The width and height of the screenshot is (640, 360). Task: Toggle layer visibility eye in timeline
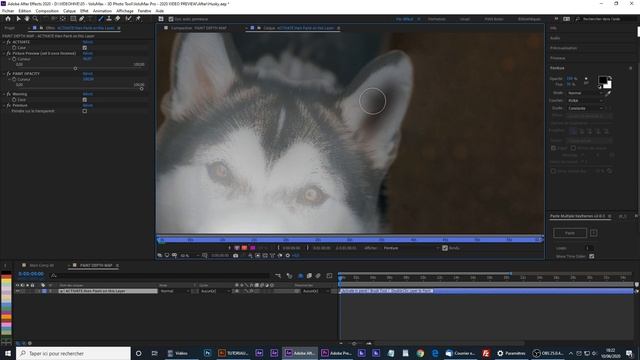tap(18, 291)
